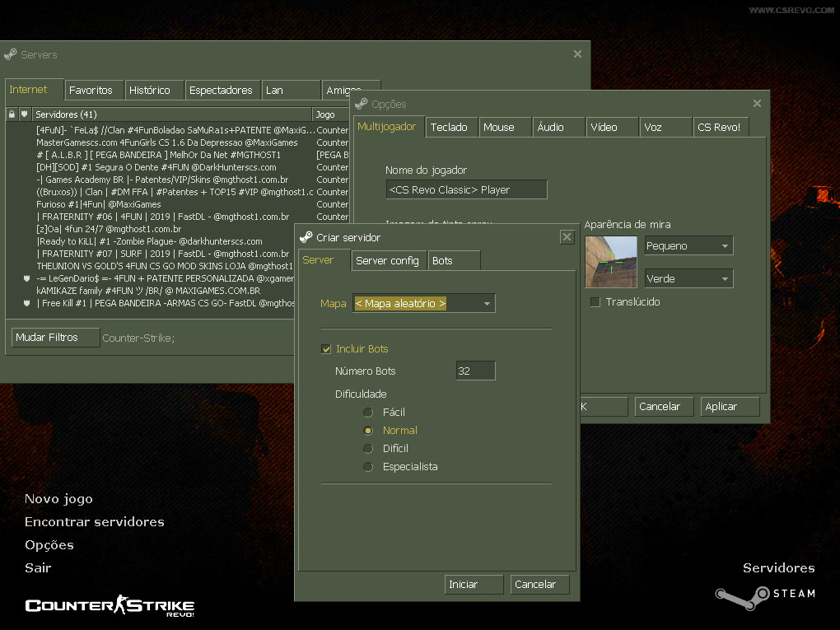The height and width of the screenshot is (630, 840).
Task: Open the Mapa aleatório dropdown
Action: pos(424,303)
